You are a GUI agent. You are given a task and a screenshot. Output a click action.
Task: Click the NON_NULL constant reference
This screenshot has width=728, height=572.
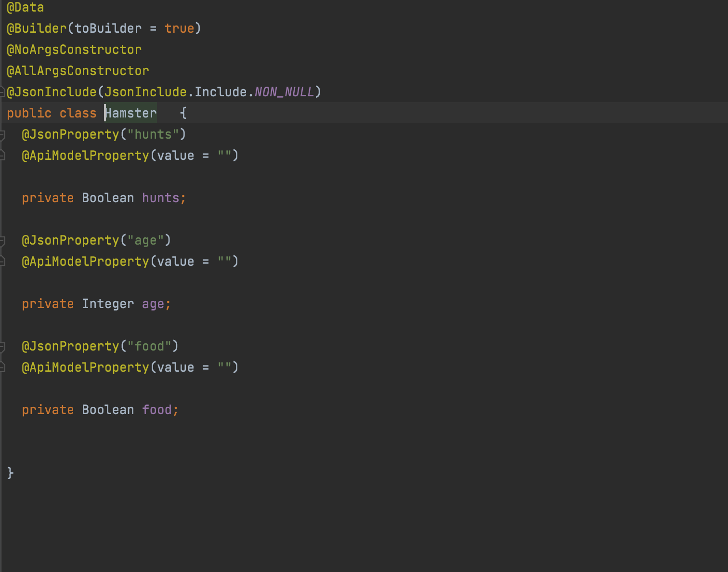coord(284,91)
